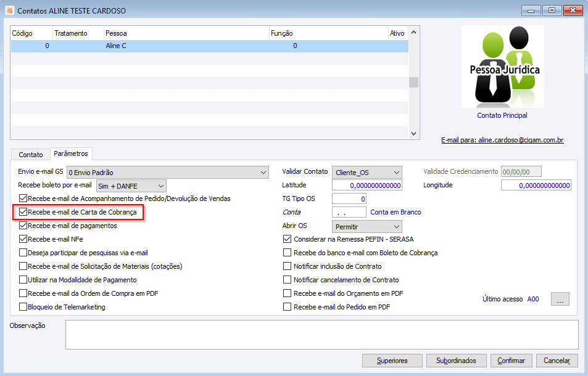Click the Longitude input field
588x376 pixels.
point(536,185)
